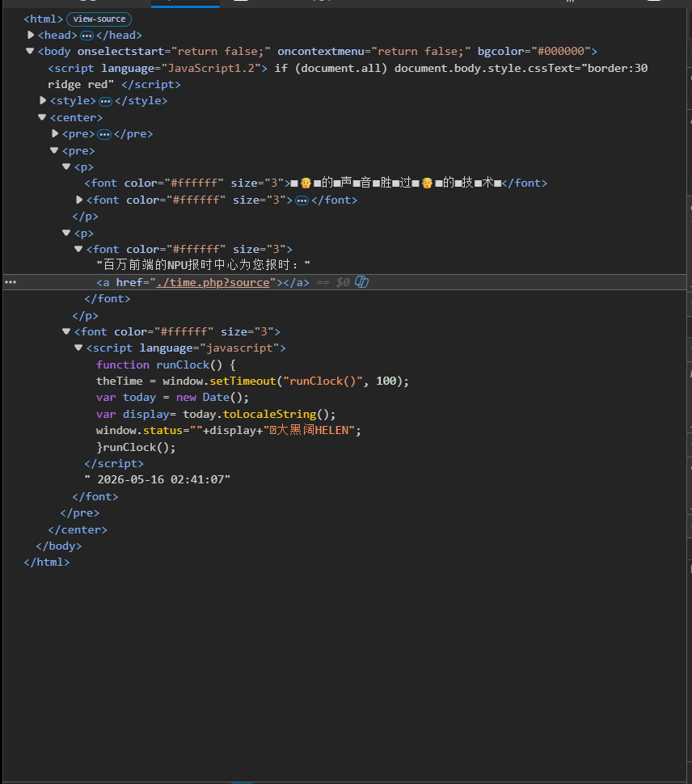Collapse the body element with its triangle
This screenshot has height=784, width=692.
click(30, 51)
